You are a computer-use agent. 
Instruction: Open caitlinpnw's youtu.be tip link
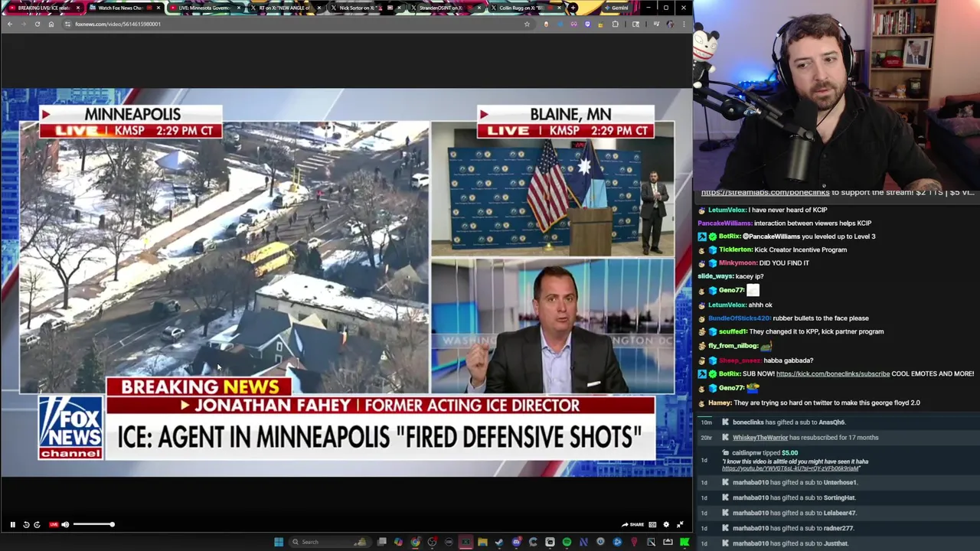(791, 468)
